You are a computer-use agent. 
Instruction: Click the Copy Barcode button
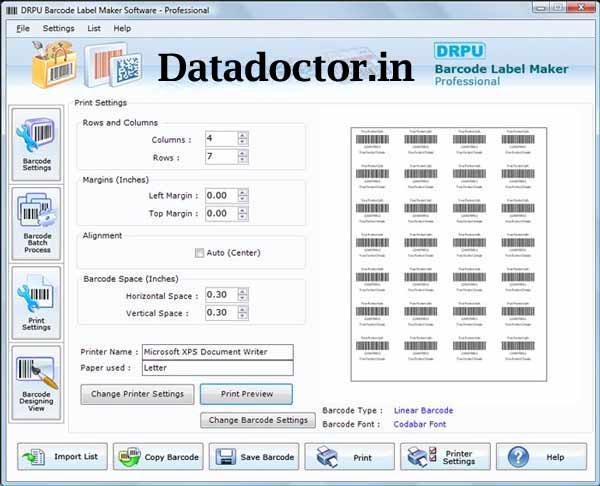pos(158,457)
